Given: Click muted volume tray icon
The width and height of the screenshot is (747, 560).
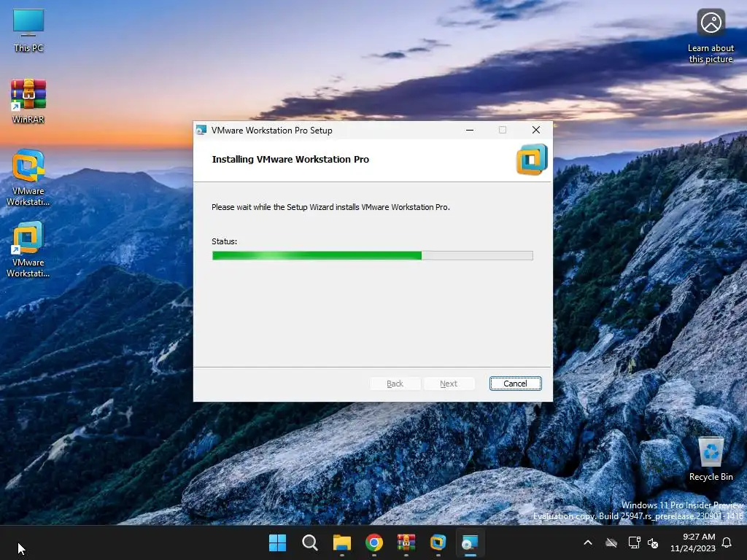Looking at the screenshot, I should pos(653,542).
